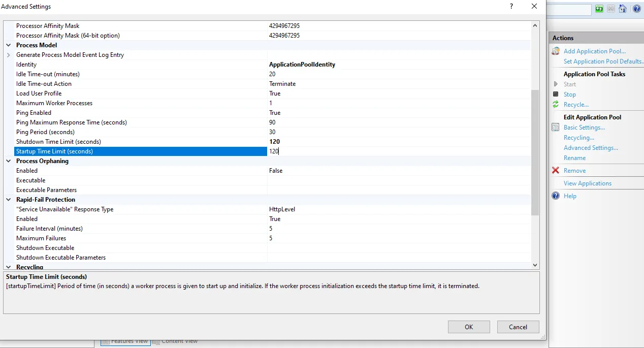Open the Recycling settings link in Actions
The image size is (644, 348).
579,138
